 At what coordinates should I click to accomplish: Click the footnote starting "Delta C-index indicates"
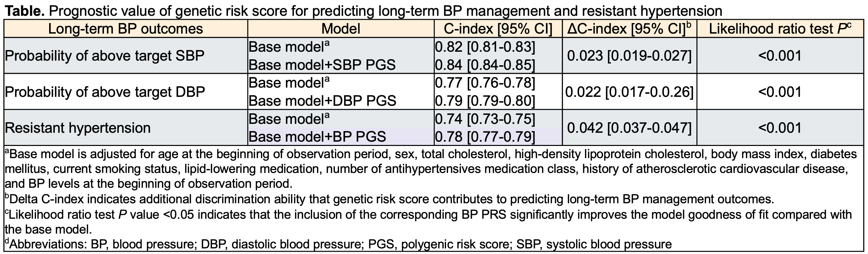coord(389,199)
